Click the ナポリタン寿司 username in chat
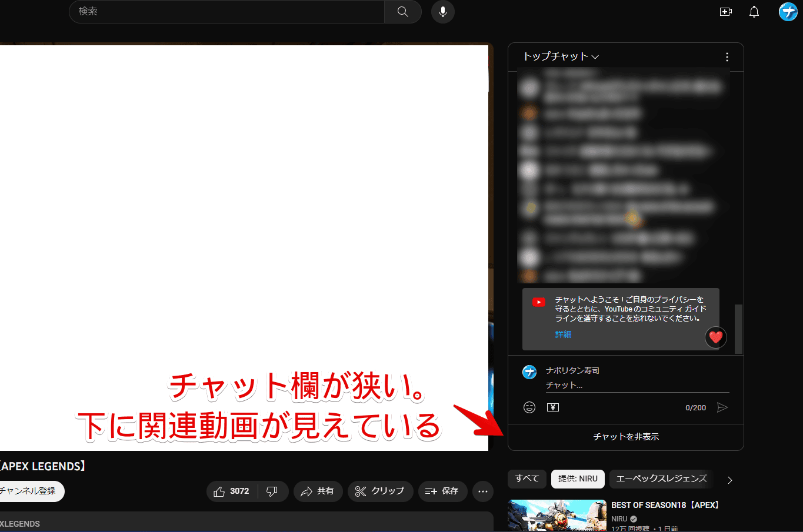The width and height of the screenshot is (803, 532). click(572, 370)
